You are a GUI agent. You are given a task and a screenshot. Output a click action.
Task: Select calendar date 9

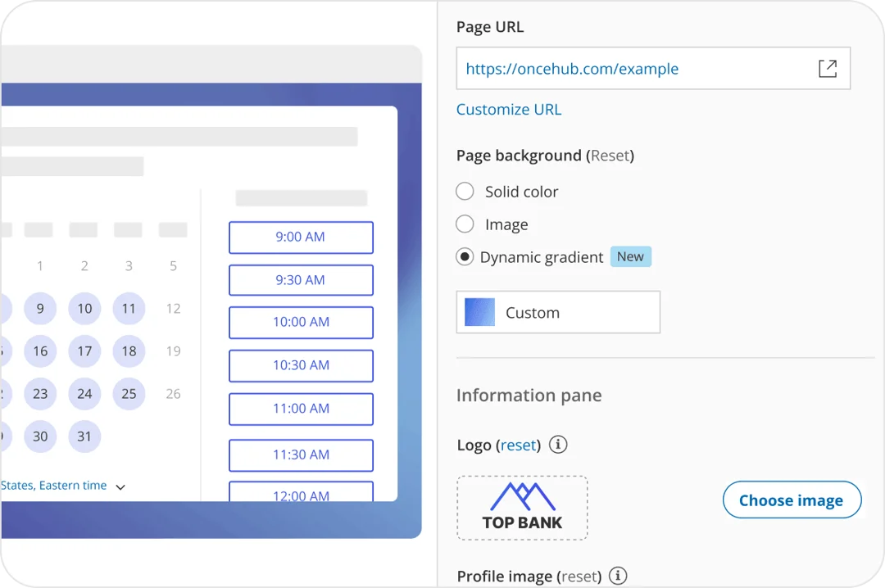pos(40,309)
